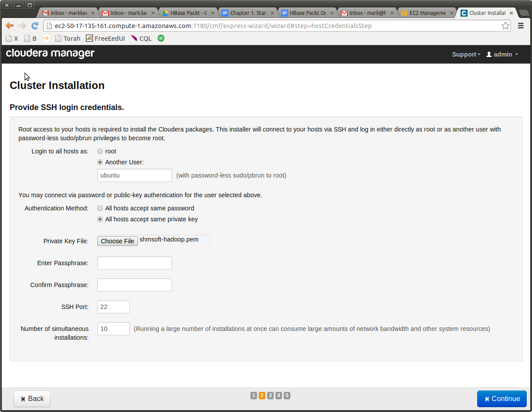The width and height of the screenshot is (532, 412).
Task: Choose All hosts accept same private key
Action: (100, 219)
